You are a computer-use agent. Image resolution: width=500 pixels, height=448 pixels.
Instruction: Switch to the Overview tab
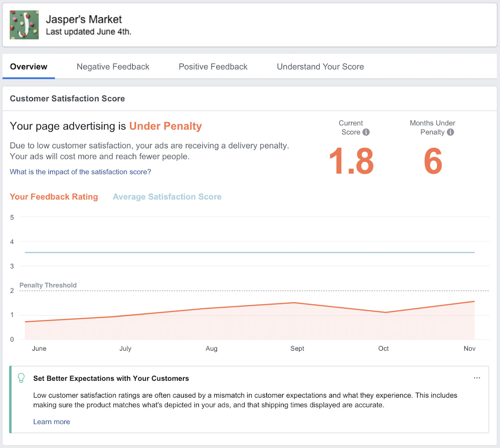coord(29,66)
